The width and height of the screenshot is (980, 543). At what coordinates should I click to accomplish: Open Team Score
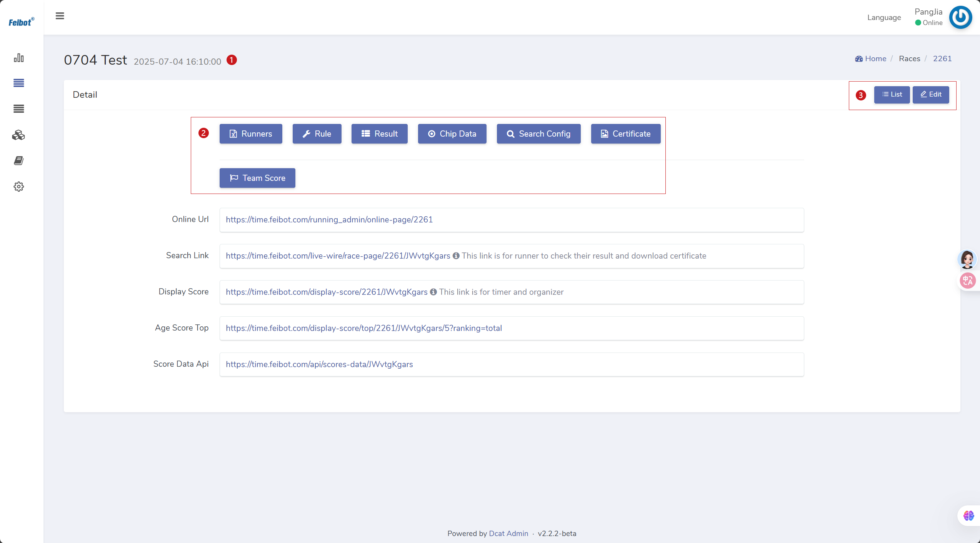click(x=257, y=178)
